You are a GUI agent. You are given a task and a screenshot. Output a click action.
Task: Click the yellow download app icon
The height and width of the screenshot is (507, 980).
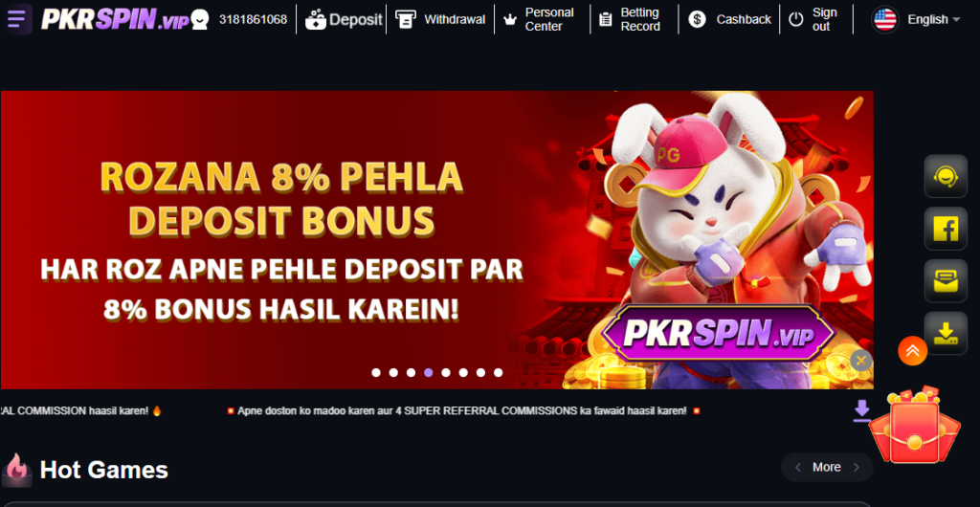946,334
